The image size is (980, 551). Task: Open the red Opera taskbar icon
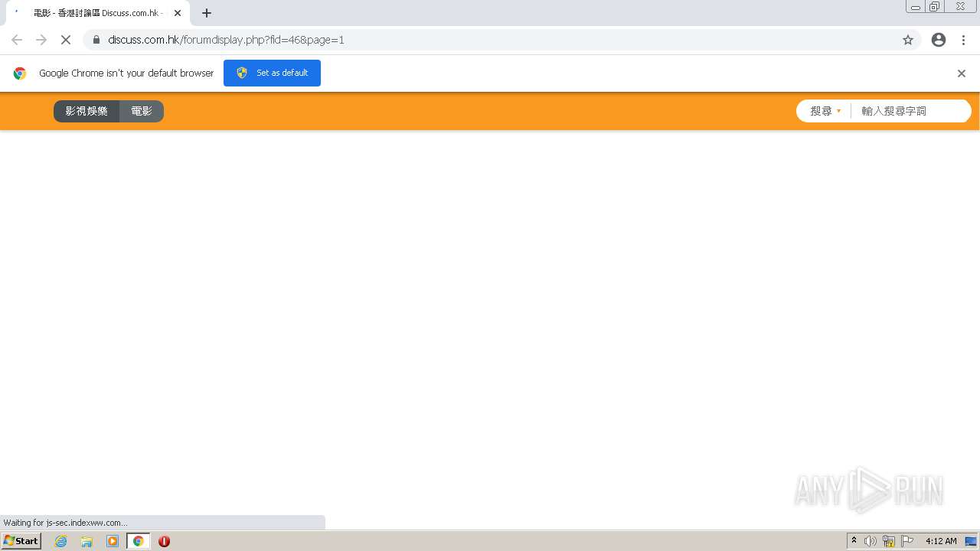point(164,541)
